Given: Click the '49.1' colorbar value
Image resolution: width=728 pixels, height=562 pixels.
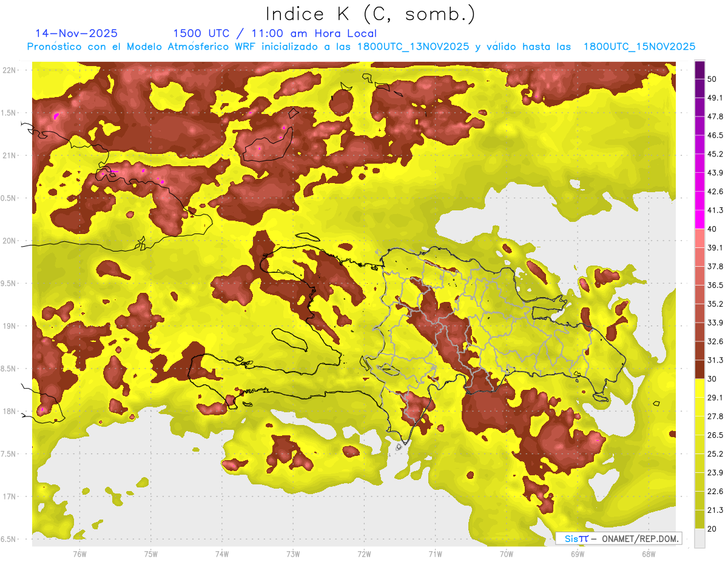Looking at the screenshot, I should point(715,98).
